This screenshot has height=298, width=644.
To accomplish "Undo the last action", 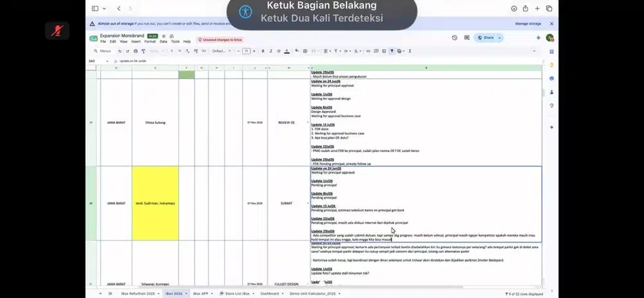I will click(x=120, y=51).
